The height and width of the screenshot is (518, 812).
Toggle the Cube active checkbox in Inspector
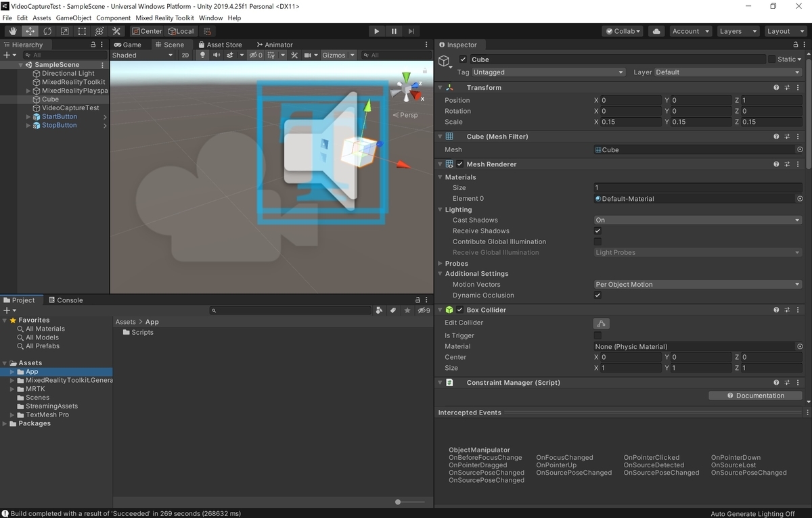(463, 60)
